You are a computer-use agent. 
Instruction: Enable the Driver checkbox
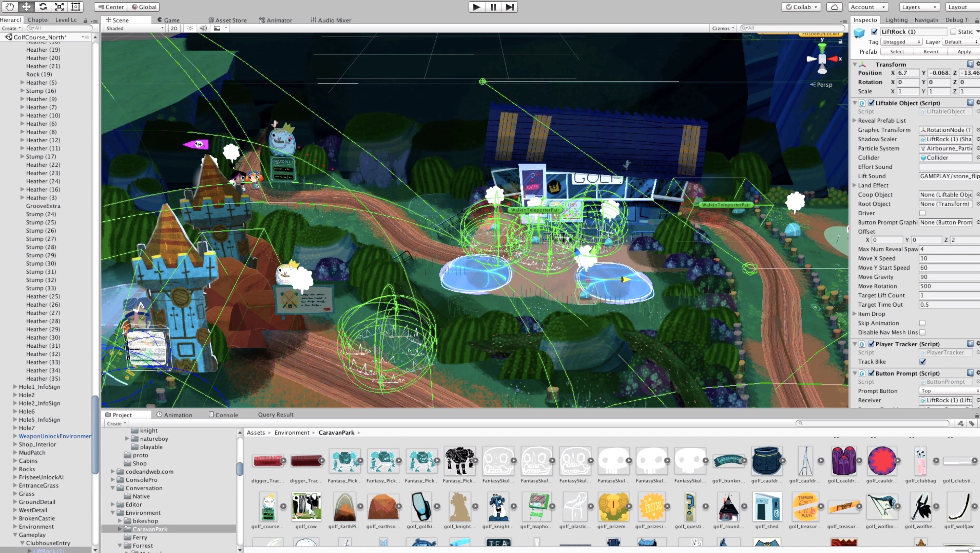(x=922, y=213)
